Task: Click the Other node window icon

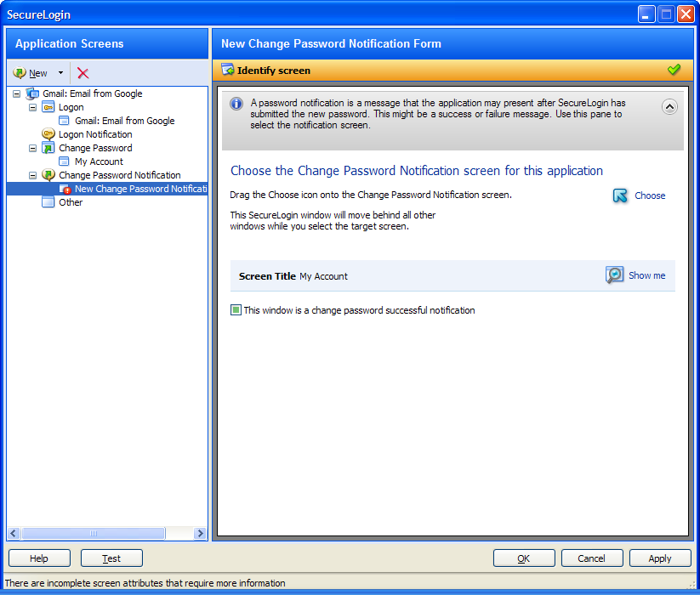Action: (x=48, y=202)
